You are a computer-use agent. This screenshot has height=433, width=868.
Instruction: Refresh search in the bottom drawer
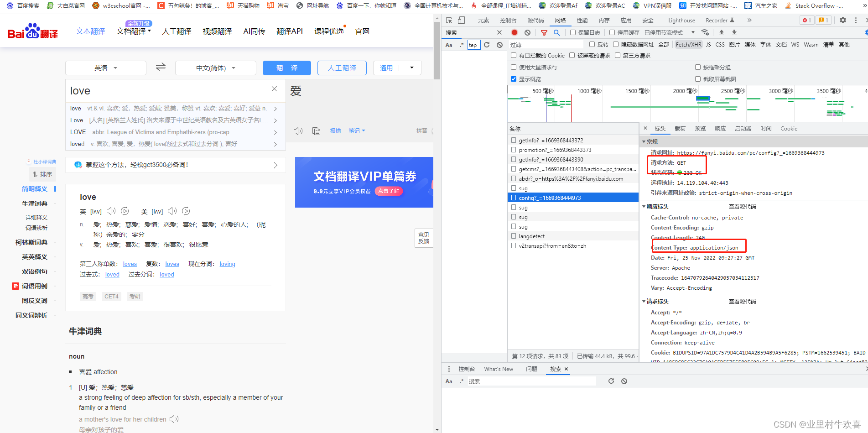click(611, 381)
